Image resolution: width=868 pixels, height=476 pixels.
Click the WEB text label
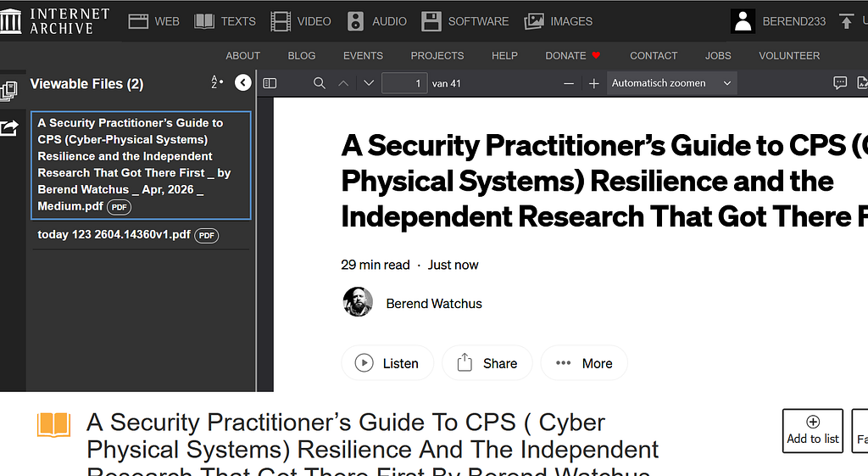(167, 21)
